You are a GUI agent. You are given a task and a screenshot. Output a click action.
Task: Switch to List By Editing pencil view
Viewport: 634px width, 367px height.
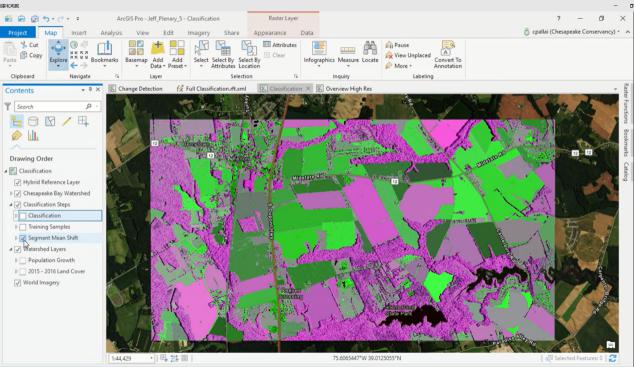point(67,121)
